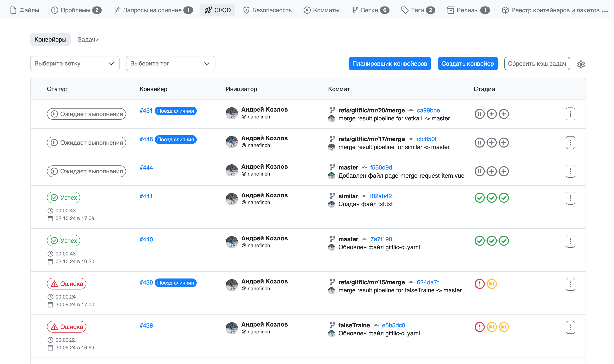Viewport: 614px width, 364px height.
Task: Click third success stage icon of pipeline #440
Action: click(x=504, y=241)
